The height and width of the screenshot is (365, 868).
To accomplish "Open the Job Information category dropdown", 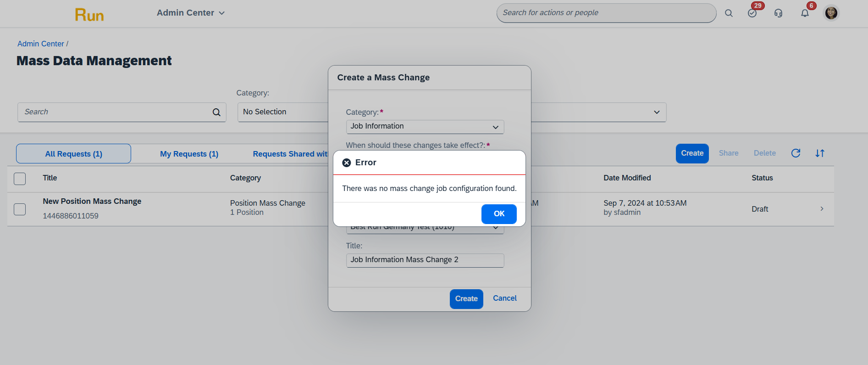I will coord(425,127).
